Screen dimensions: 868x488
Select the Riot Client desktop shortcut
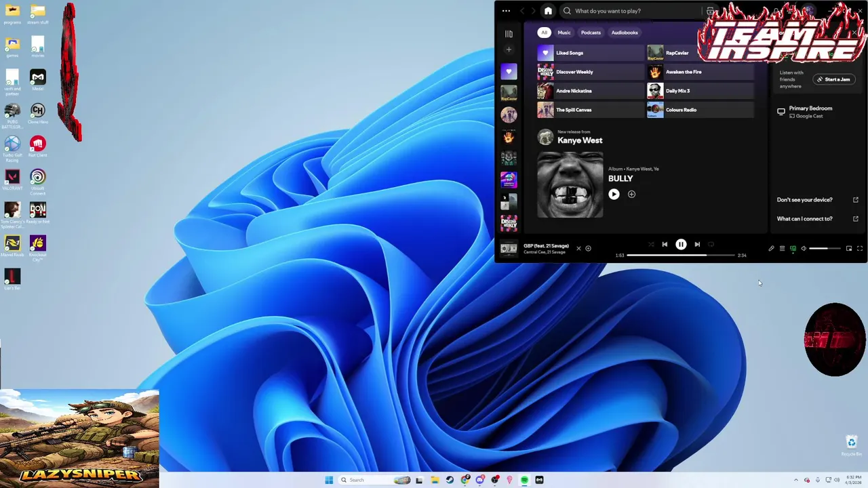[x=37, y=146]
